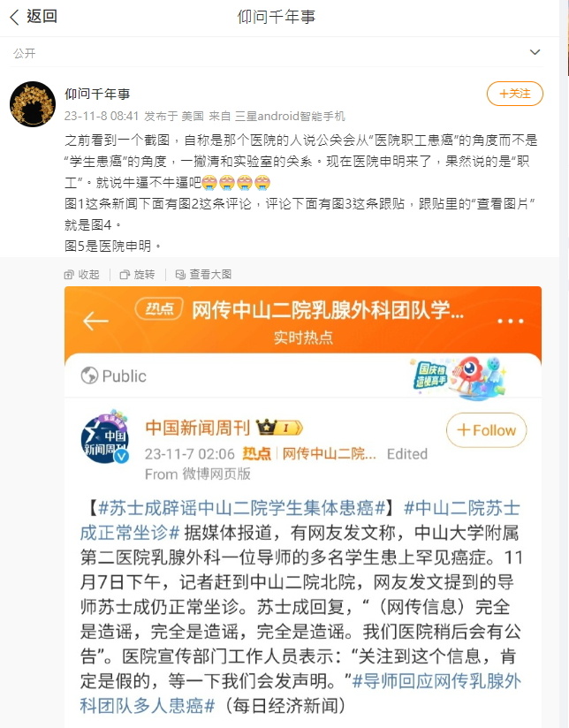The width and height of the screenshot is (569, 728).
Task: Click the 中国新闻周刊 avatar logo
Action: click(105, 438)
